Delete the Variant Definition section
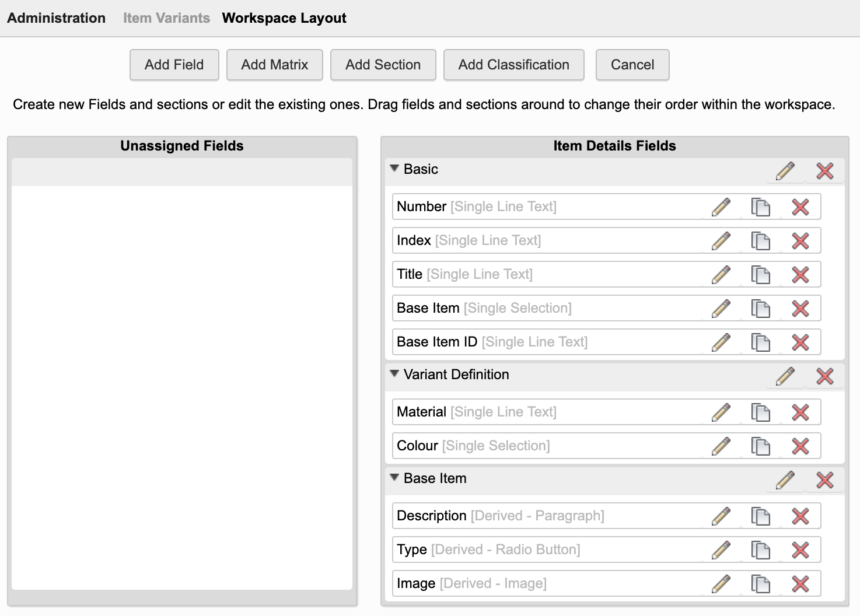 (824, 376)
